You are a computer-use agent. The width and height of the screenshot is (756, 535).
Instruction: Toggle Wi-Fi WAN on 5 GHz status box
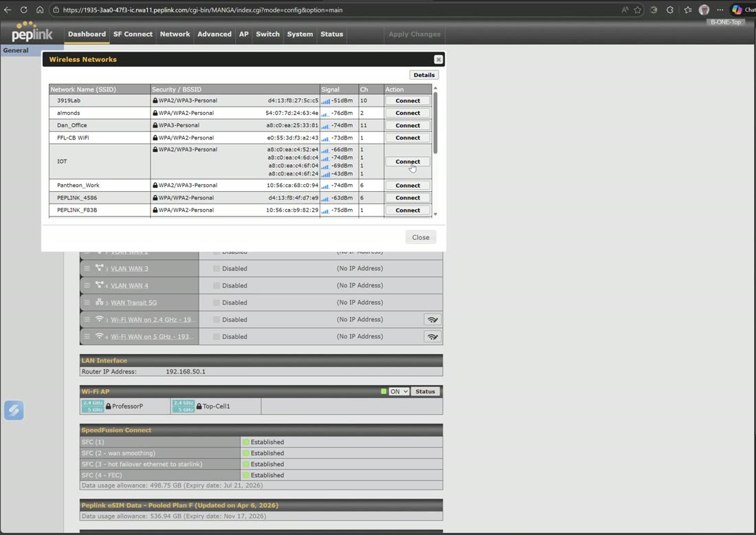(216, 337)
